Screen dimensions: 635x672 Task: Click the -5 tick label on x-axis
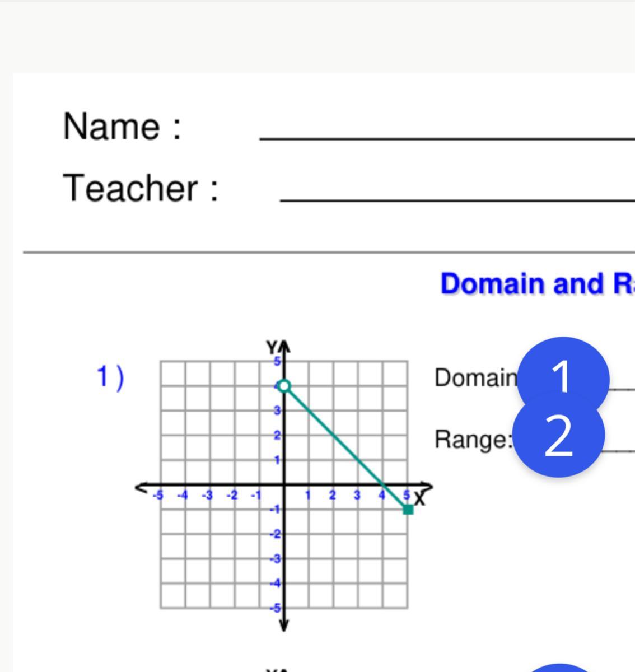tap(158, 495)
